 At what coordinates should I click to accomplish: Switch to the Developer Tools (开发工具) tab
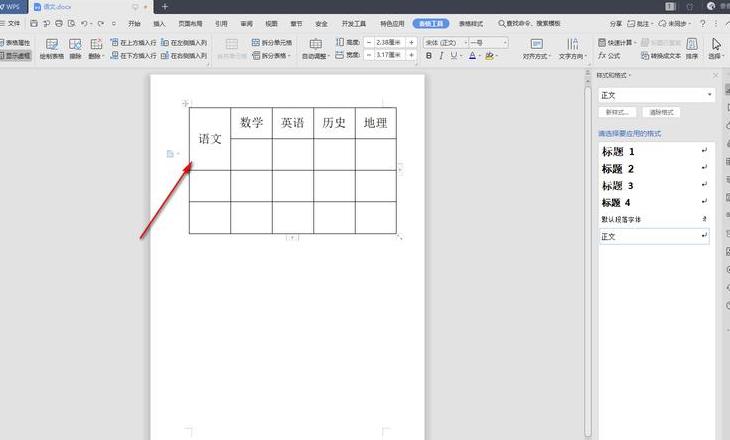coord(354,23)
